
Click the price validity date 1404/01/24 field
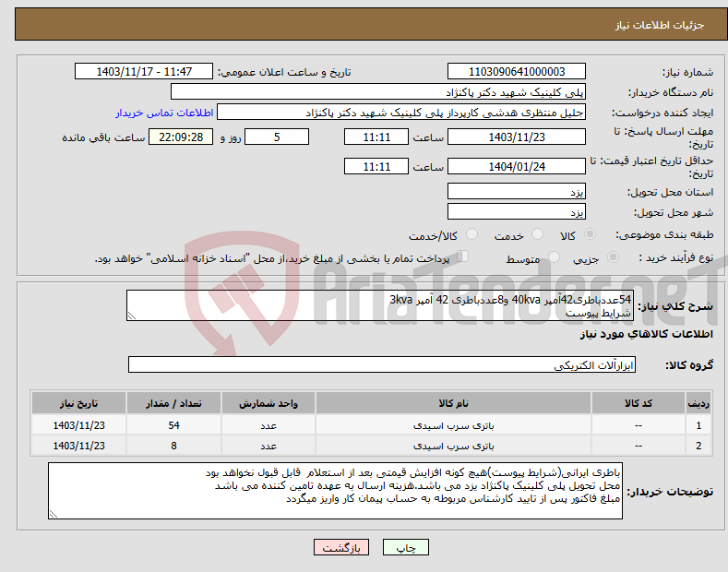click(517, 166)
